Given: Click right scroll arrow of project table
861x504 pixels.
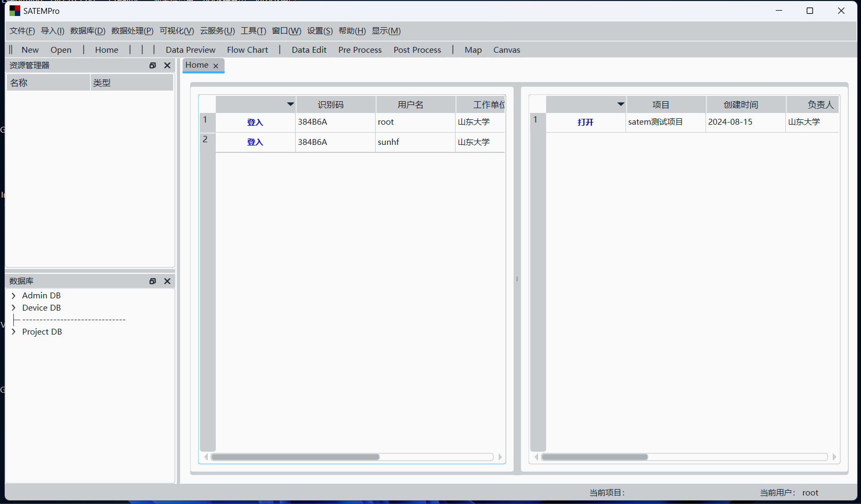Looking at the screenshot, I should 834,457.
